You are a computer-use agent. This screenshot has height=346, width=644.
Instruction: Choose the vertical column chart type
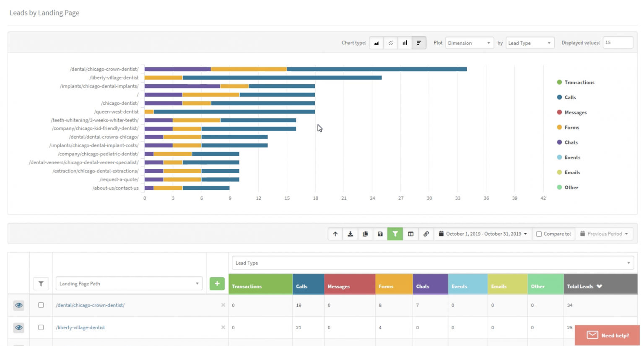405,42
